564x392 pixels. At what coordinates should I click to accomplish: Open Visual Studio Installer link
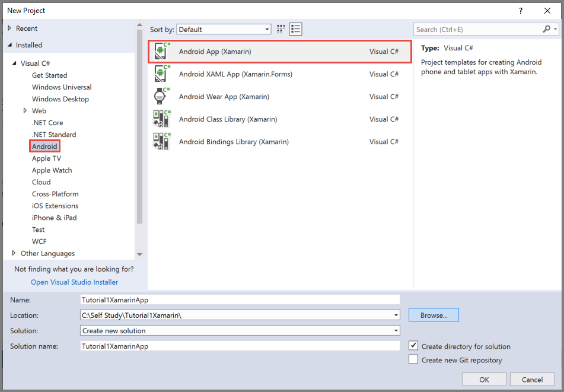(75, 282)
